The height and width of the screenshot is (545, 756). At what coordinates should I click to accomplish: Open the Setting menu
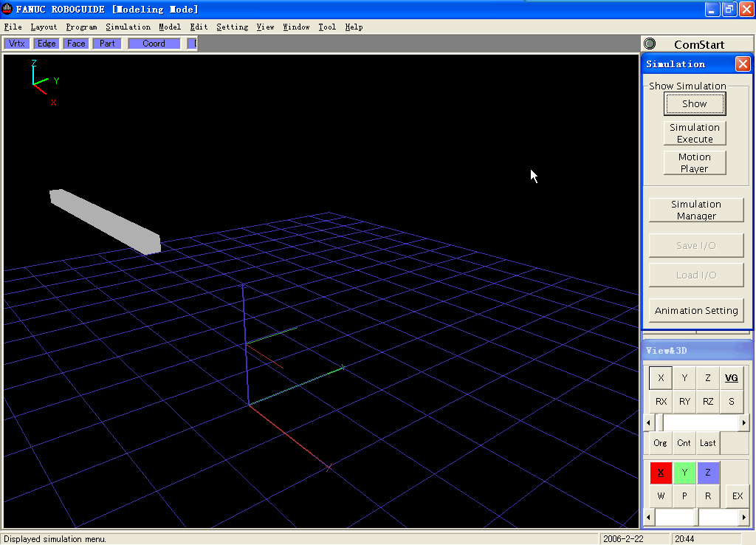pyautogui.click(x=233, y=27)
